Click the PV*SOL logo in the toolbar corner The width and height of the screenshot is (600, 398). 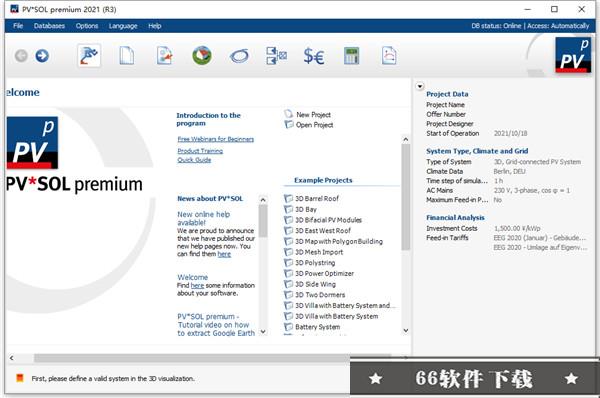(573, 55)
